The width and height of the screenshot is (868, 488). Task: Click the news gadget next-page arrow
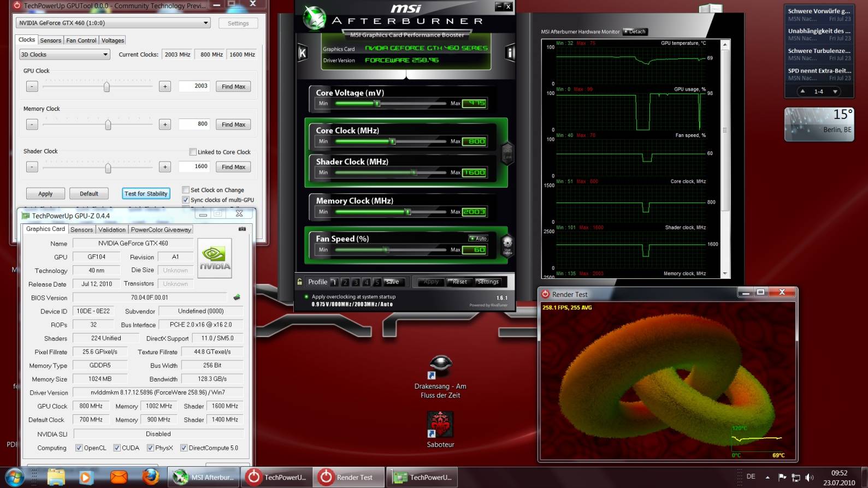tap(835, 91)
